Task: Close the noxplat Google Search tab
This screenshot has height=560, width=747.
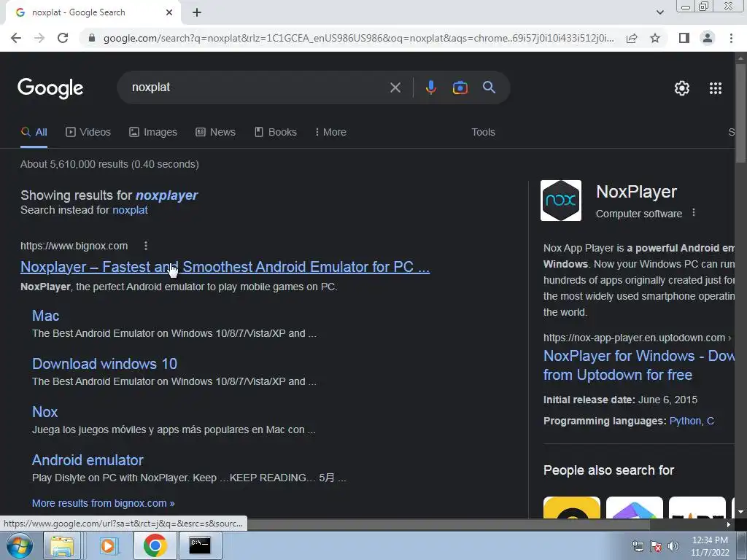Action: click(169, 12)
